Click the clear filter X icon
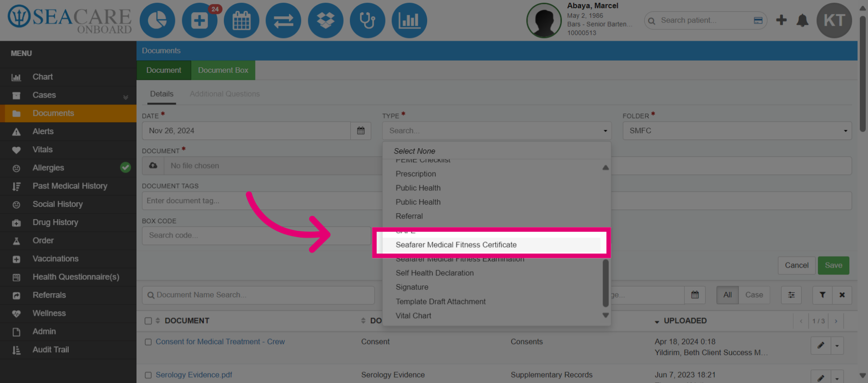Image resolution: width=868 pixels, height=383 pixels. (842, 295)
